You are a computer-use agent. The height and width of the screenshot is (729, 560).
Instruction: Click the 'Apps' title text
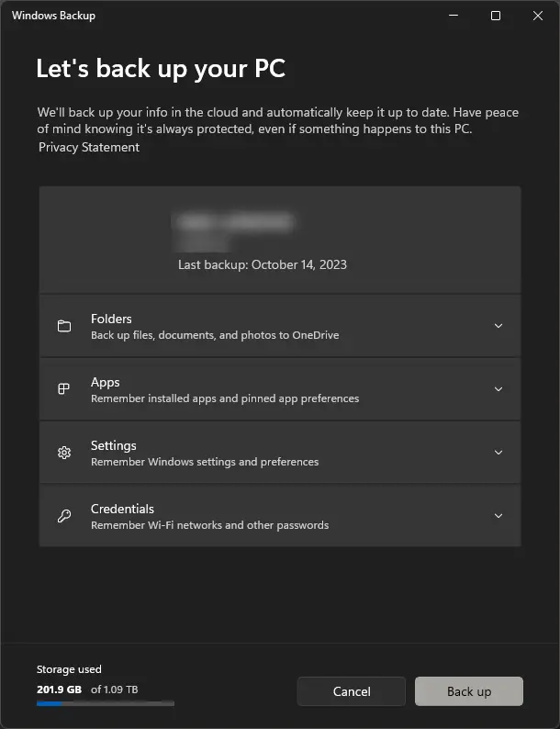[x=105, y=383]
